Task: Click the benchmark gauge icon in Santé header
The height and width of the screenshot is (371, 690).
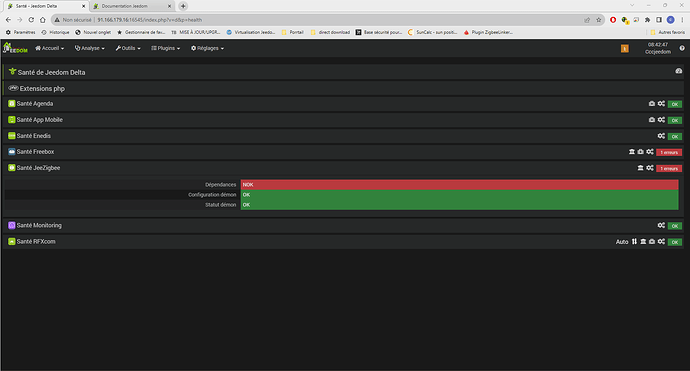Action: pyautogui.click(x=679, y=71)
